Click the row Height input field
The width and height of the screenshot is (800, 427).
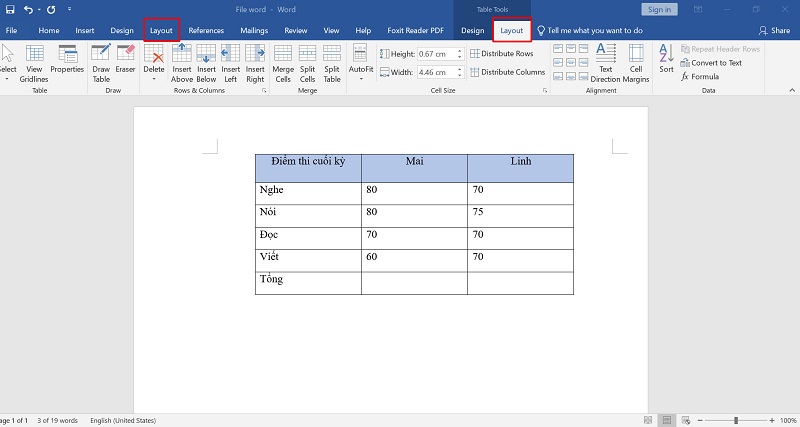pyautogui.click(x=437, y=54)
